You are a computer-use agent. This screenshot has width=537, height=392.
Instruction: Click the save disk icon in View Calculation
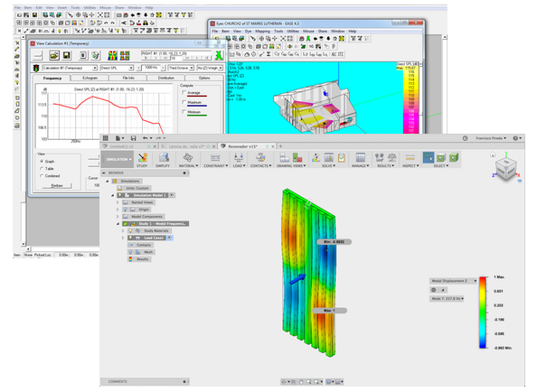coord(66,55)
